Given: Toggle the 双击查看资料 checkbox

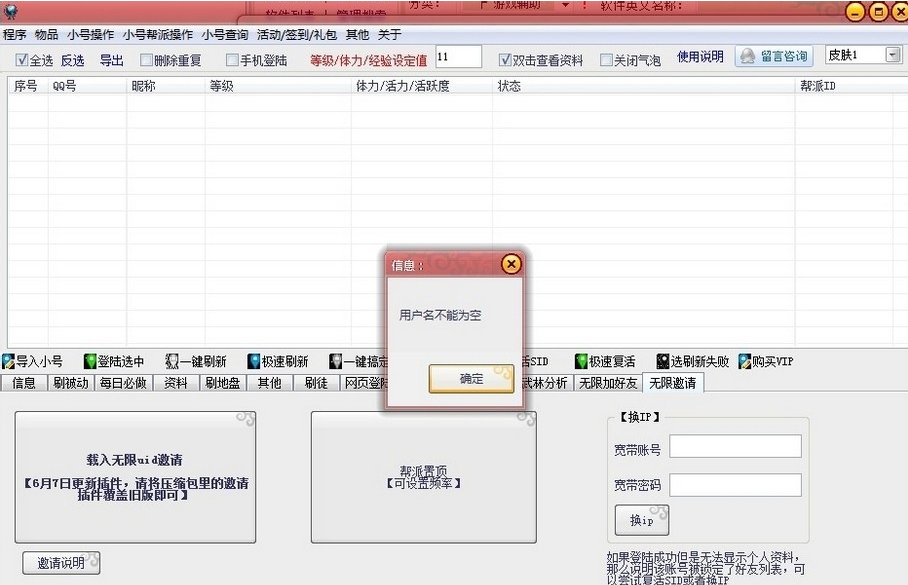Looking at the screenshot, I should (504, 58).
